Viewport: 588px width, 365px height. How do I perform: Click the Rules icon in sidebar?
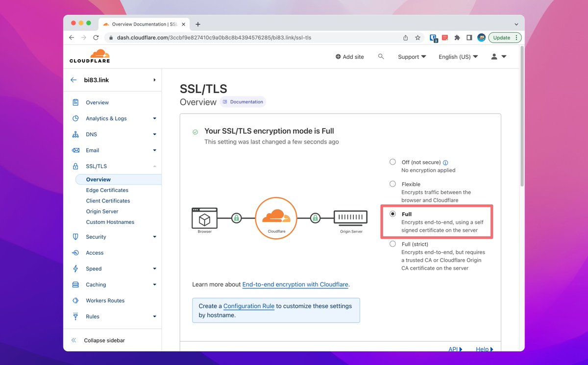[x=75, y=316]
